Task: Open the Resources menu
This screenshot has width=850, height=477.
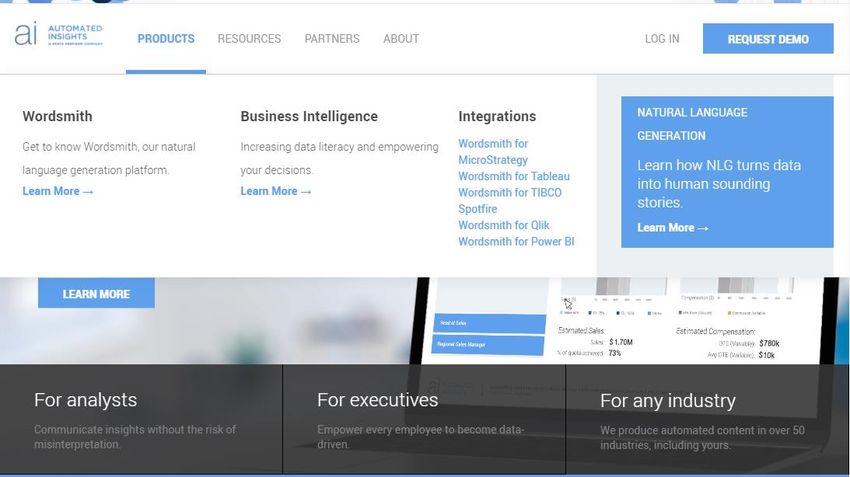Action: pyautogui.click(x=249, y=38)
